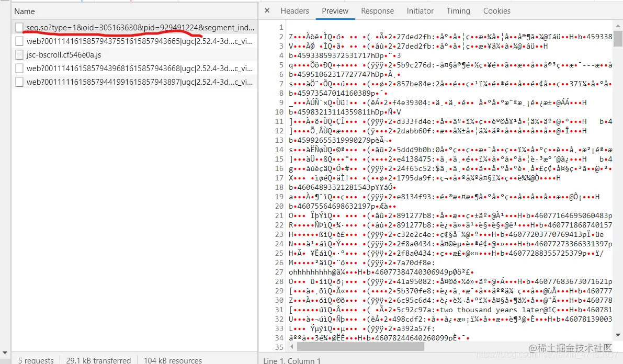
Task: Open the Headers tab
Action: [294, 11]
